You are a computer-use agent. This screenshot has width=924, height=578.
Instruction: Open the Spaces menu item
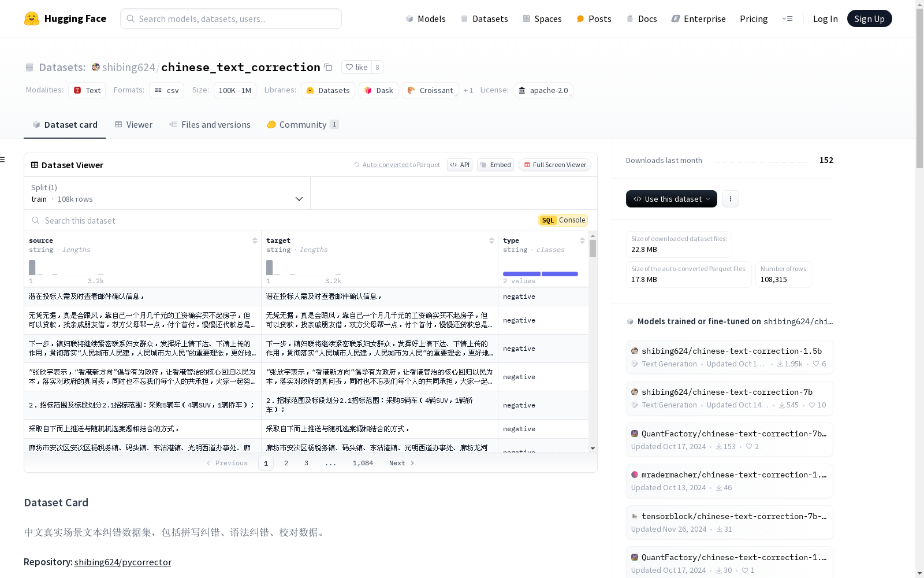542,18
